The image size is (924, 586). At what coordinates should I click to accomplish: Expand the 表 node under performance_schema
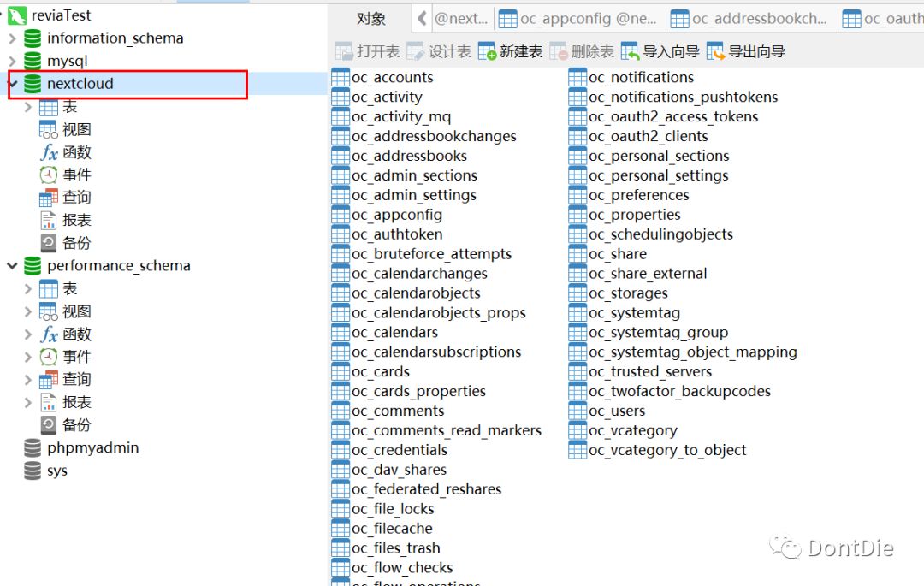pyautogui.click(x=27, y=288)
